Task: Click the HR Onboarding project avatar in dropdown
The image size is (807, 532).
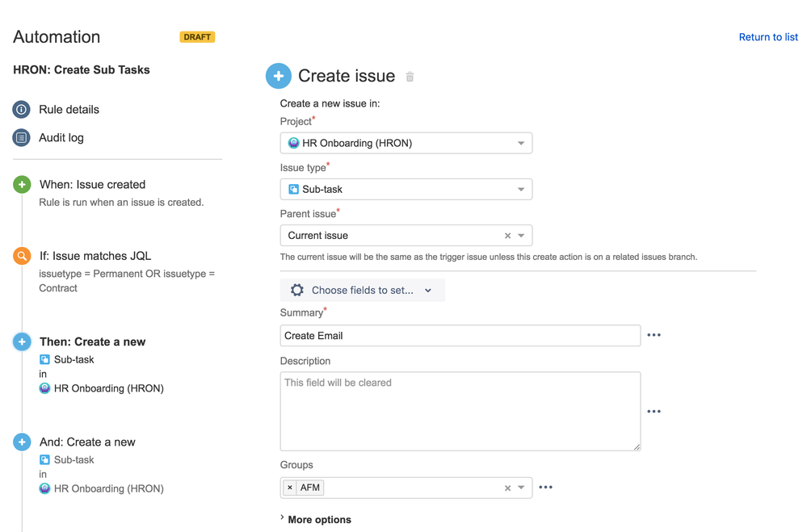Action: pyautogui.click(x=293, y=143)
